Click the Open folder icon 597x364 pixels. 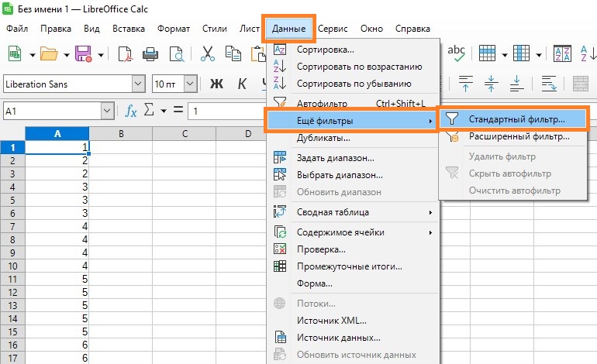tap(49, 54)
